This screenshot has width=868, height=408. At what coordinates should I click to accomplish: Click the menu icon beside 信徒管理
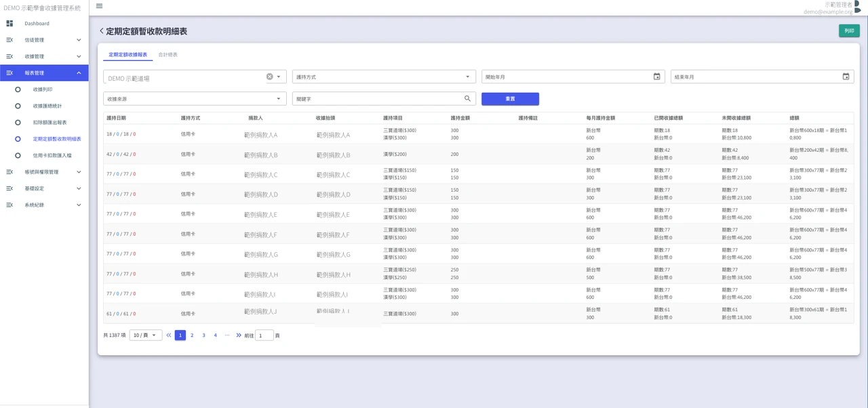click(9, 40)
